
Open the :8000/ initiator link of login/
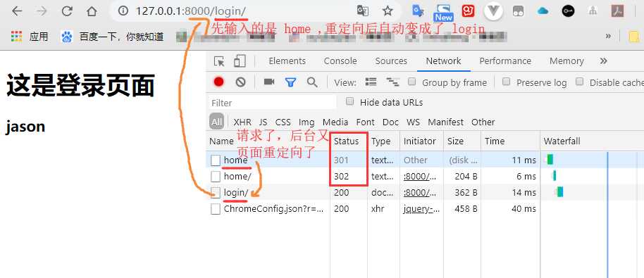click(x=420, y=193)
